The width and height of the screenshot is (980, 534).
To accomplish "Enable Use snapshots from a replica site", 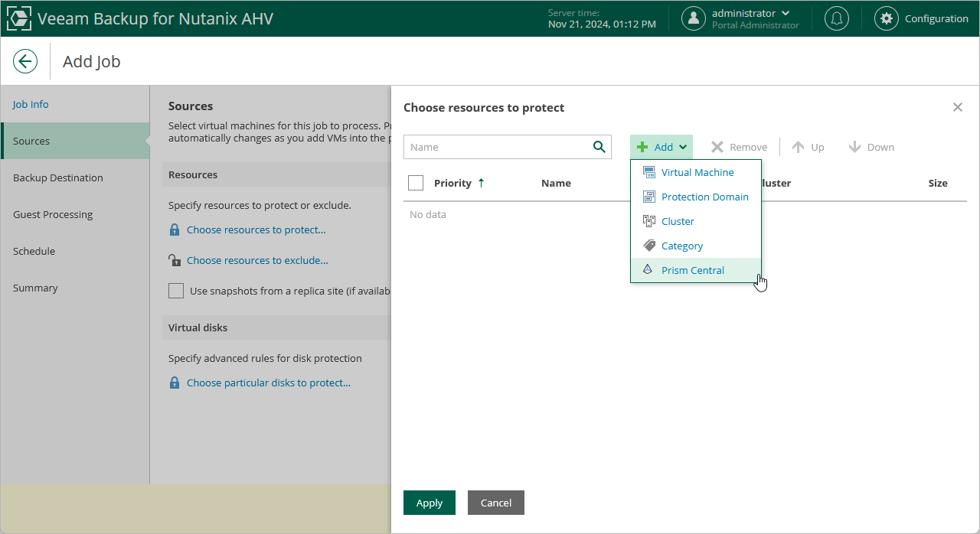I will click(x=176, y=291).
